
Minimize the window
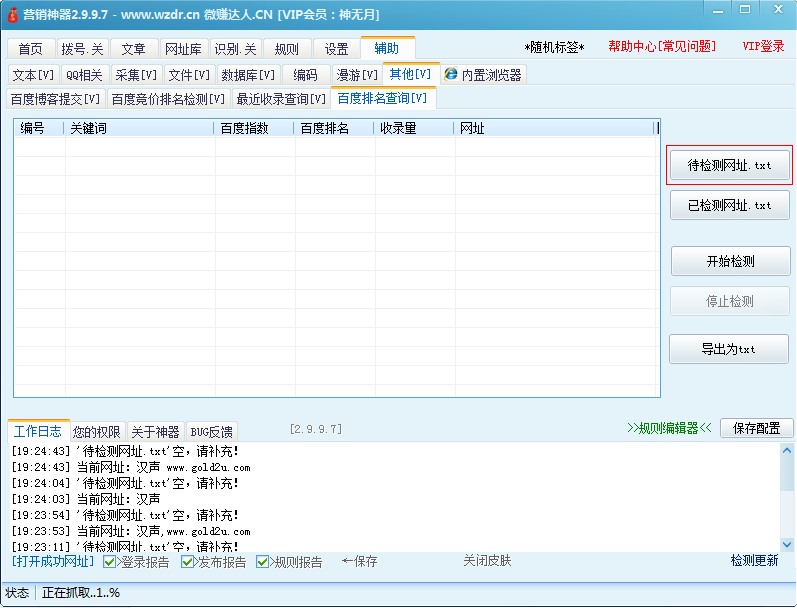[718, 10]
